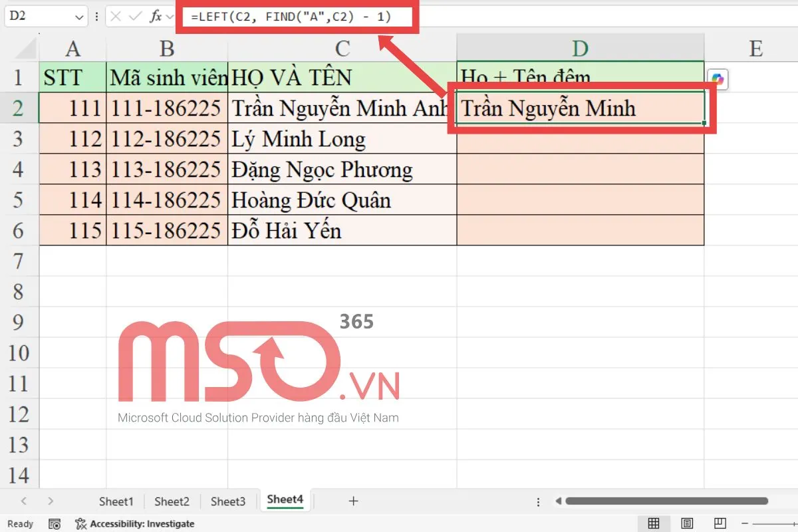Switch to the Sheet3 tab

point(228,501)
